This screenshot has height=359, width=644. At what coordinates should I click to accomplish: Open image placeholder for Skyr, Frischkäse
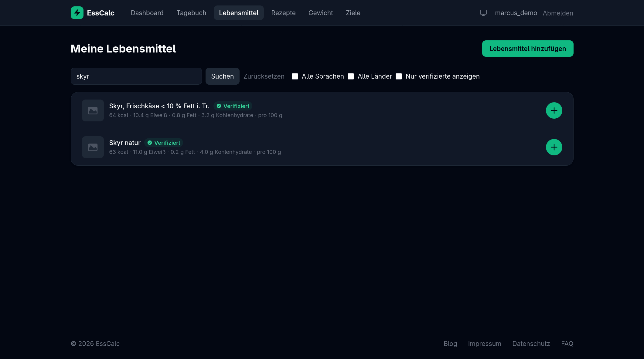click(x=93, y=110)
